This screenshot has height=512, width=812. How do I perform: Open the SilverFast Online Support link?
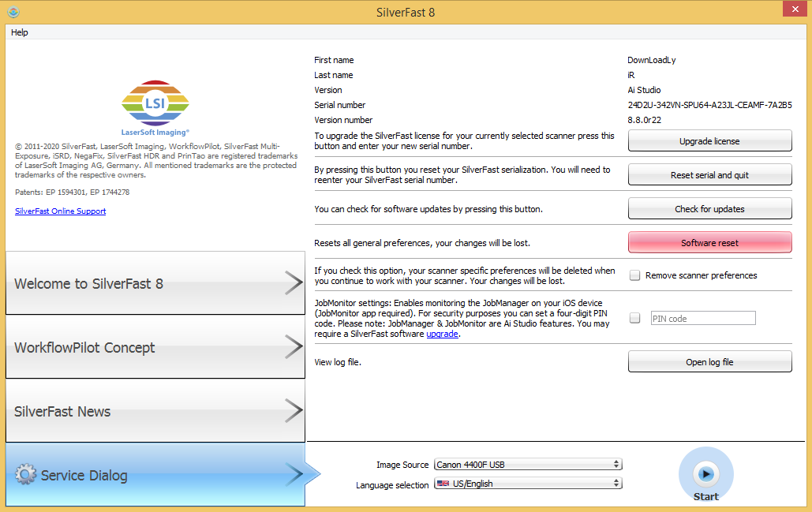(x=60, y=211)
